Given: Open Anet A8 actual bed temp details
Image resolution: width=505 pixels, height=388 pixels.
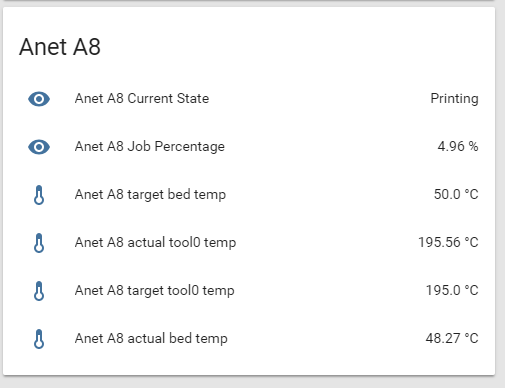Looking at the screenshot, I should coord(151,339).
